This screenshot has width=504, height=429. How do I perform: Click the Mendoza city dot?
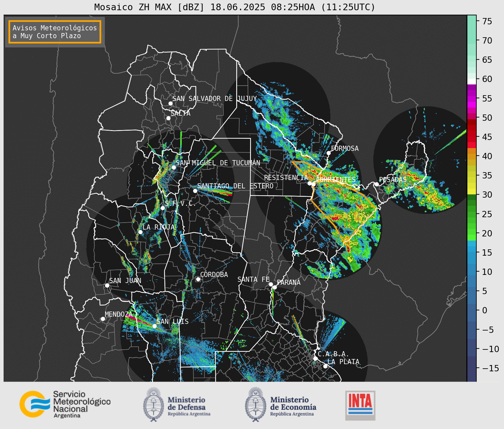(x=103, y=319)
